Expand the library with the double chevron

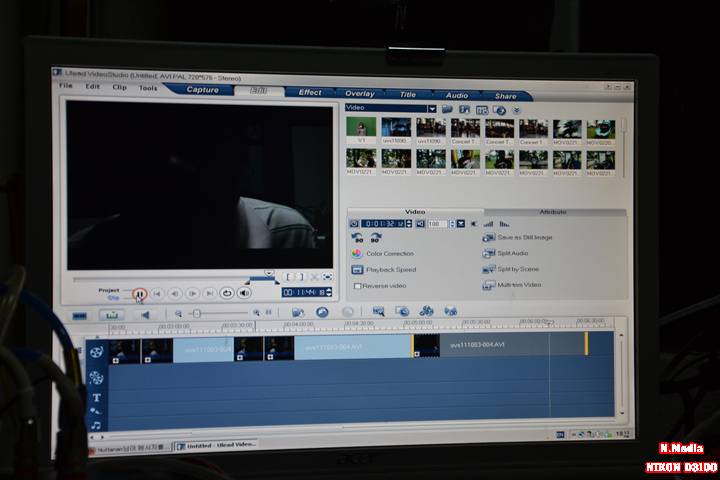click(x=517, y=111)
